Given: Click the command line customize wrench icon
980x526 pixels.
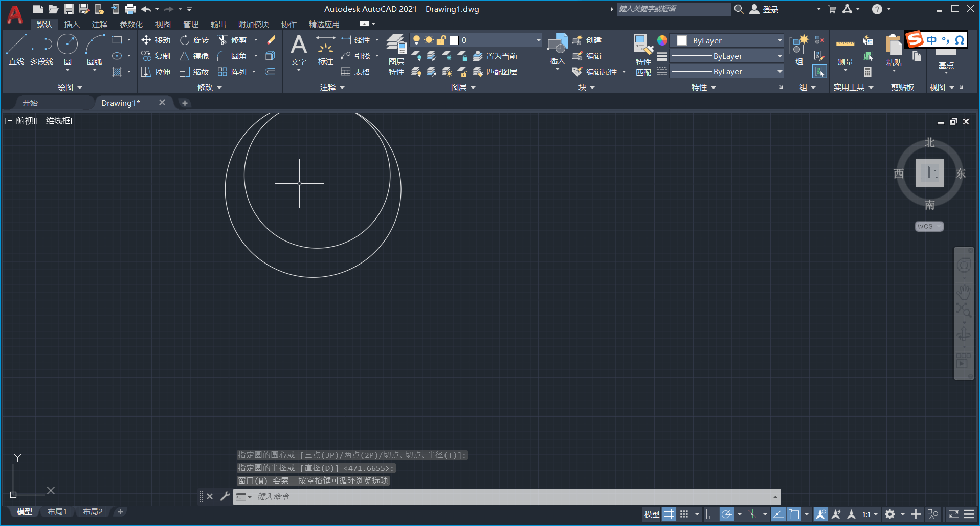Looking at the screenshot, I should (x=225, y=496).
